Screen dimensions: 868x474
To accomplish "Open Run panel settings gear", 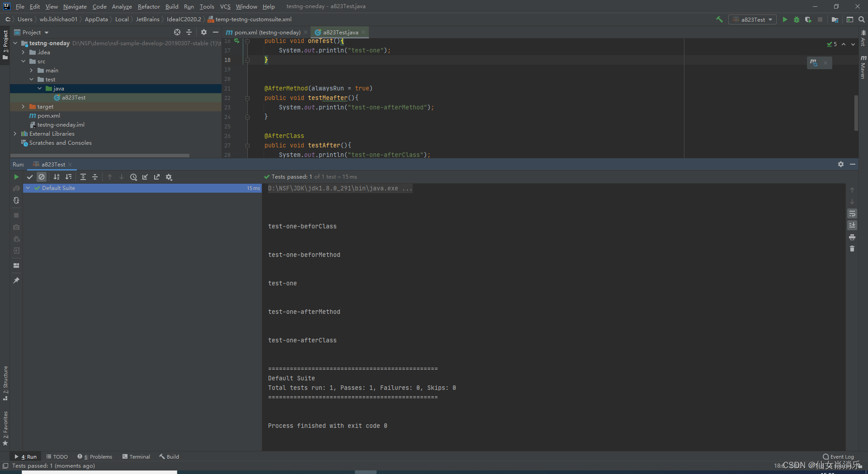I will [x=841, y=164].
